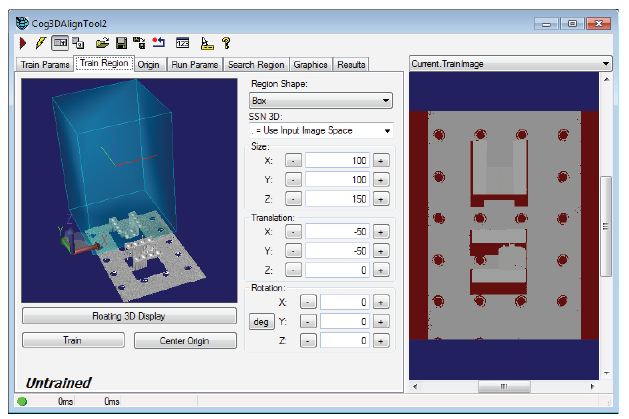This screenshot has height=419, width=629.
Task: Increase Rotation Z value
Action: point(381,341)
